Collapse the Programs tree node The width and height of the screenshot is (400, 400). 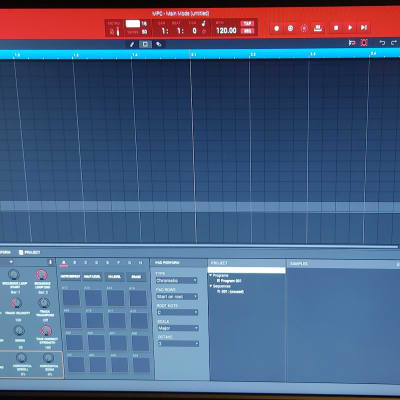click(x=211, y=275)
